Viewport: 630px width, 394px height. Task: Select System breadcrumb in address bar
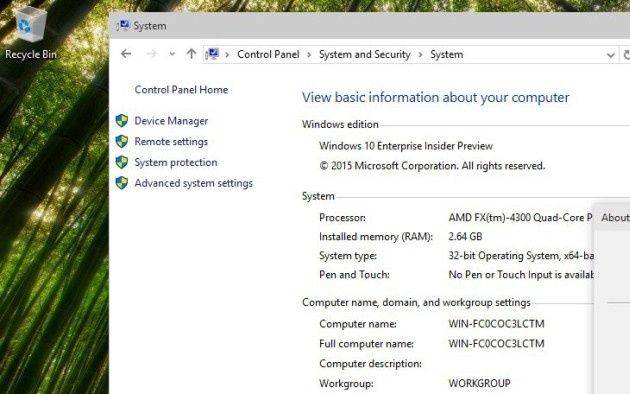(446, 54)
